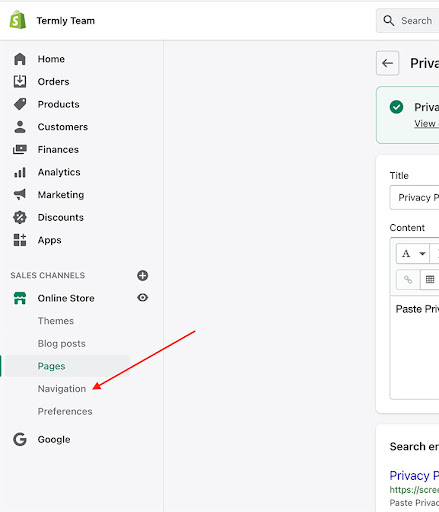Open the Discounts section
The image size is (439, 512).
click(61, 217)
